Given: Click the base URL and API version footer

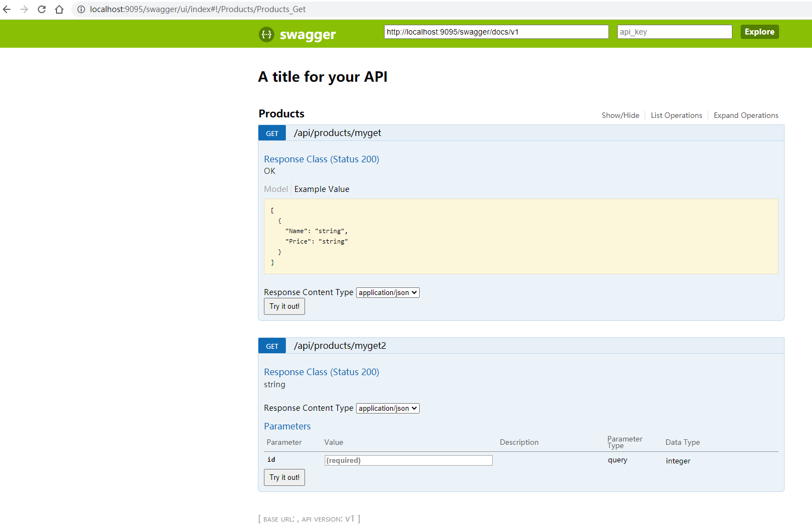Looking at the screenshot, I should [x=309, y=519].
